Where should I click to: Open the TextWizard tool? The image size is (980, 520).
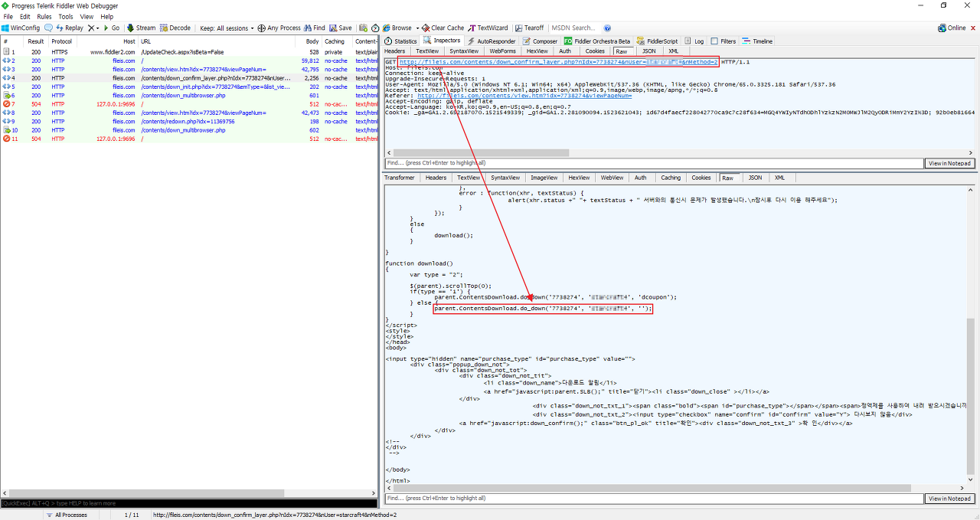point(487,28)
